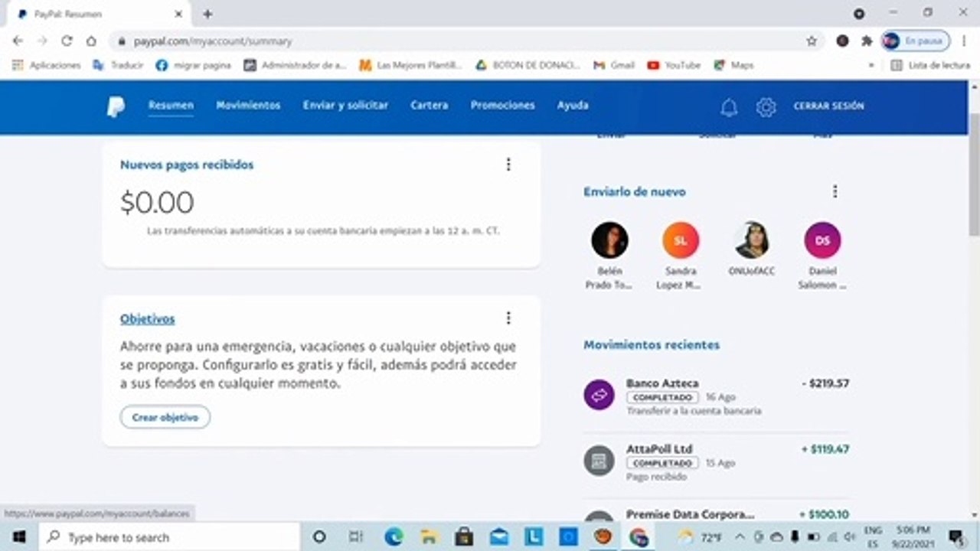The image size is (980, 551).
Task: Open AttaPoll Ltd payment icon
Action: click(599, 461)
